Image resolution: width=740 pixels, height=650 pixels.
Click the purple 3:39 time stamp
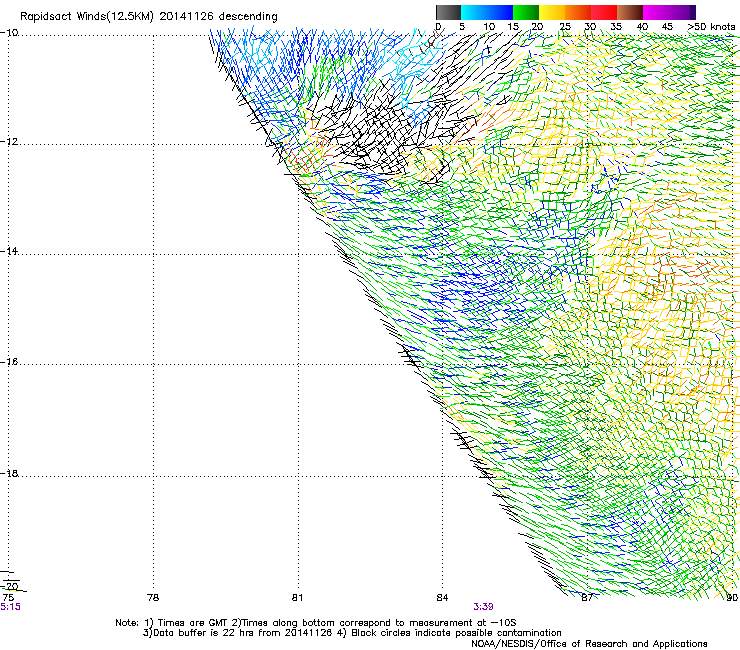[483, 607]
